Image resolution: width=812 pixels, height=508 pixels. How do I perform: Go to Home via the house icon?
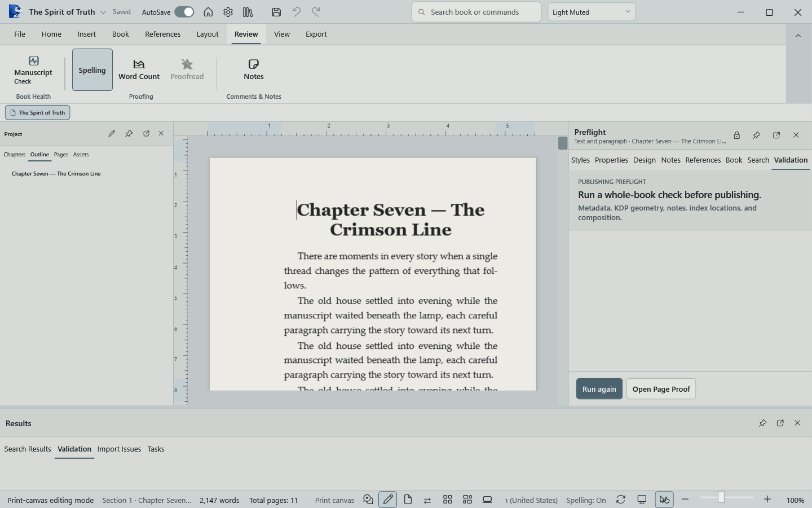pyautogui.click(x=208, y=12)
